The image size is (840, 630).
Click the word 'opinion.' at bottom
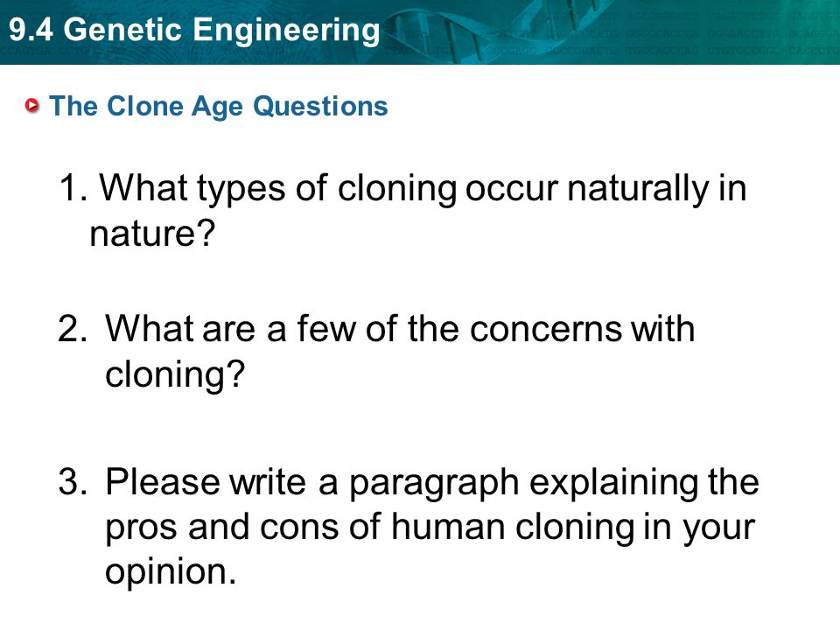click(x=171, y=573)
